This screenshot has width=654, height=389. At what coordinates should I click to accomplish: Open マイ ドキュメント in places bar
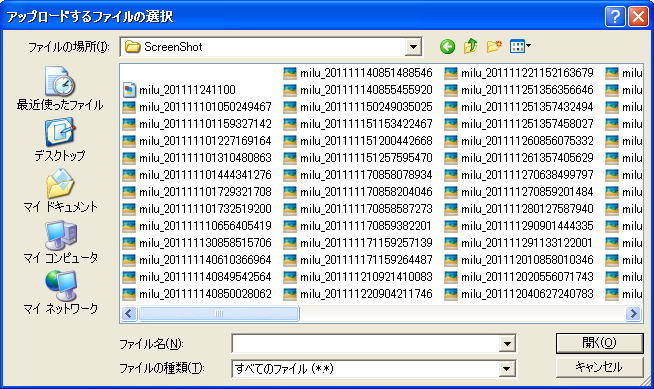coord(60,191)
